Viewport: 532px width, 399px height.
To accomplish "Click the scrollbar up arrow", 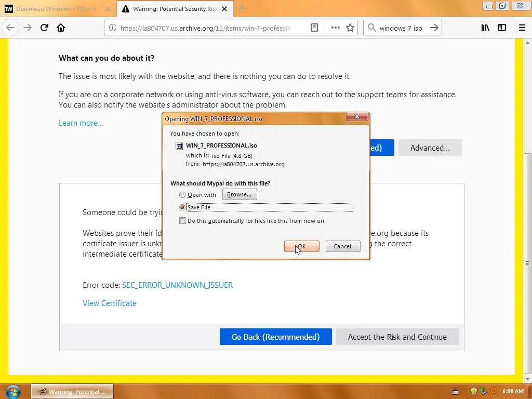I will pyautogui.click(x=527, y=43).
